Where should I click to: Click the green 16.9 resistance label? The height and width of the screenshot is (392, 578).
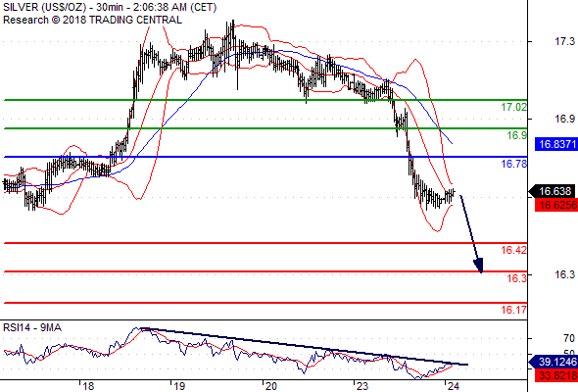[x=517, y=135]
